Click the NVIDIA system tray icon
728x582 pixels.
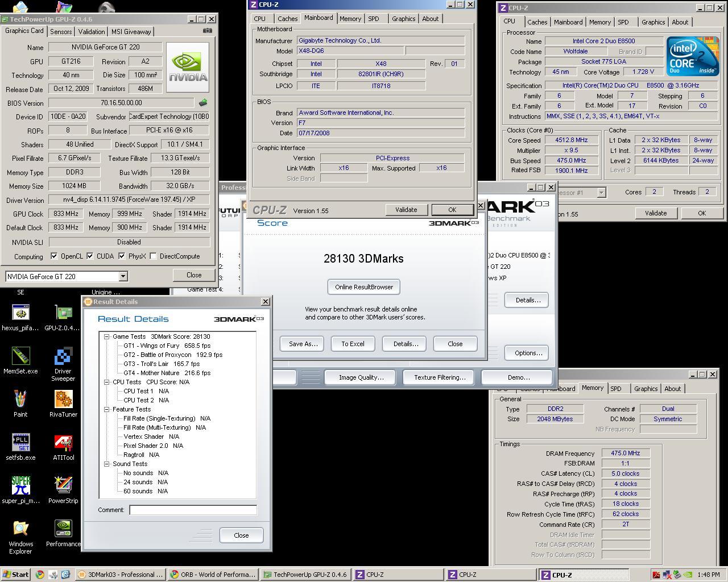[687, 575]
